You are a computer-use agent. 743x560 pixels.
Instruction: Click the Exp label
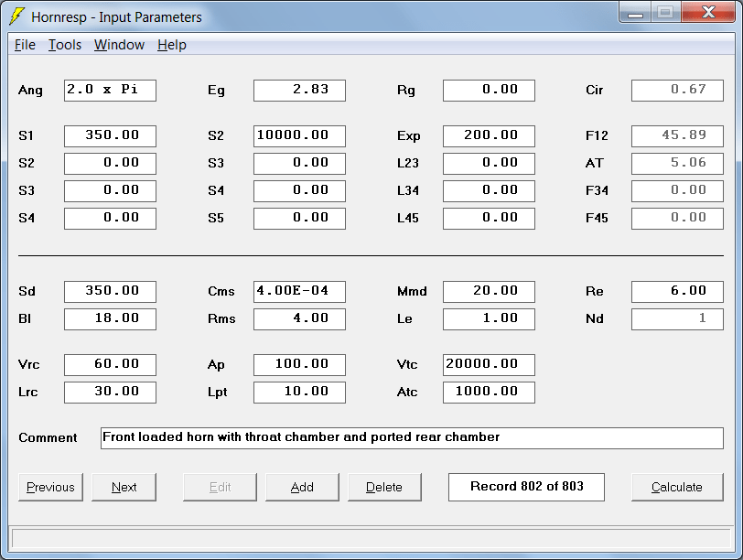[408, 136]
